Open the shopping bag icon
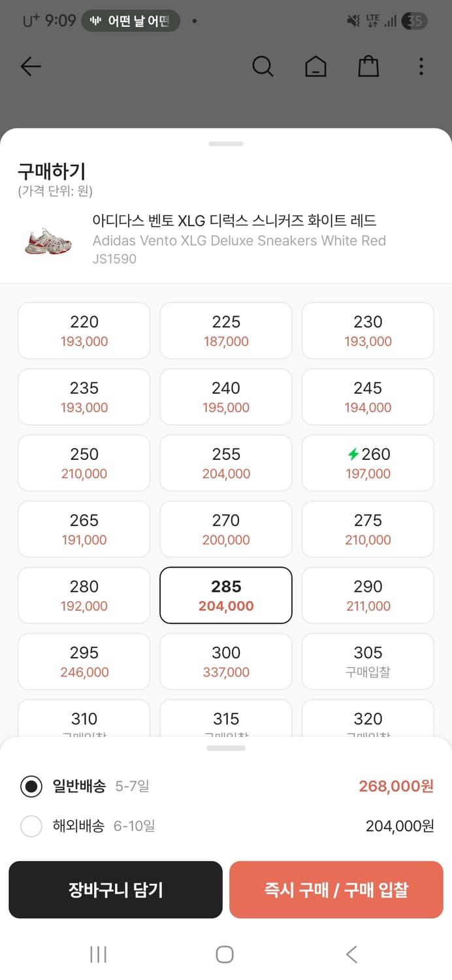This screenshot has width=452, height=980. [368, 66]
